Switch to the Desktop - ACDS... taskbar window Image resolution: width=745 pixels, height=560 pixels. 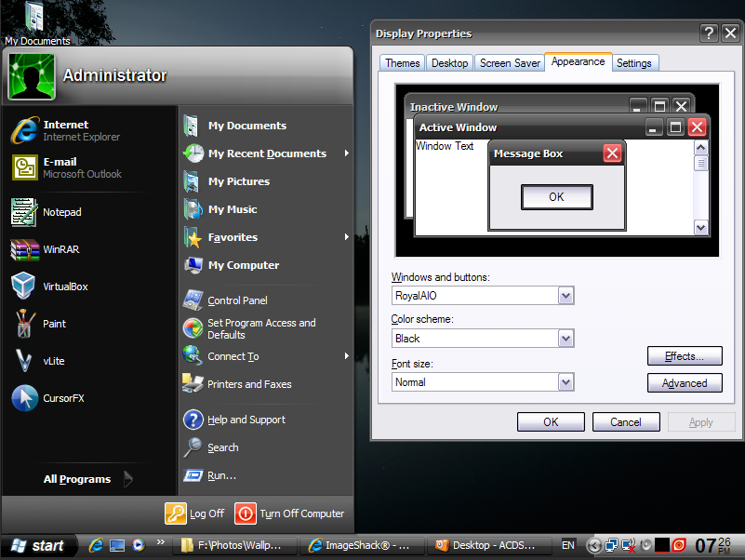click(489, 546)
